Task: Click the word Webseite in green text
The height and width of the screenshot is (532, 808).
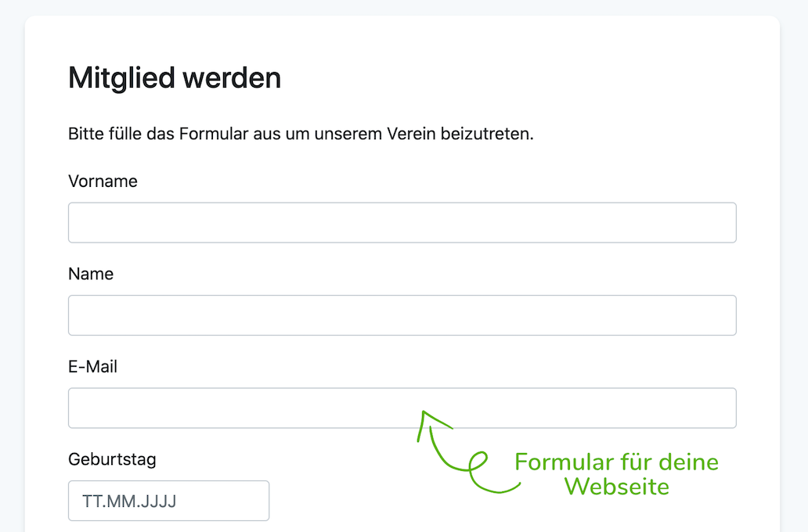Action: [x=615, y=487]
